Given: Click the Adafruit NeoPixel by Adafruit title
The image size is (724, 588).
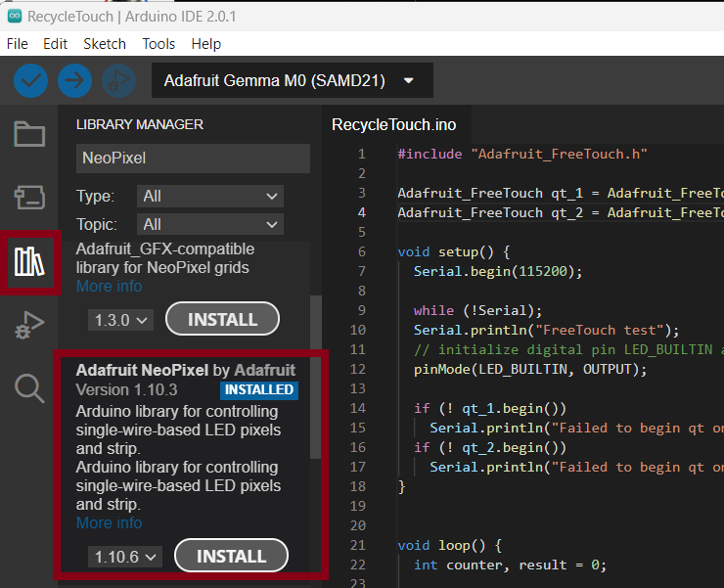Looking at the screenshot, I should tap(186, 370).
